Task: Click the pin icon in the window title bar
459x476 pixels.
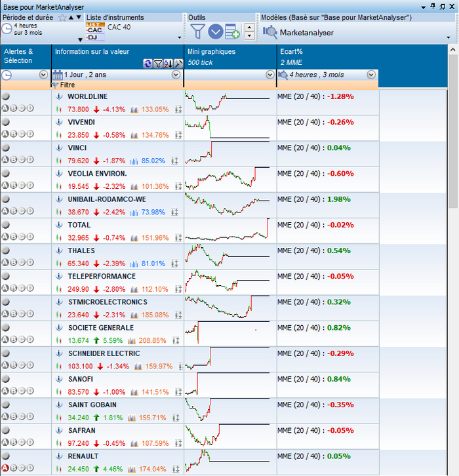Action: click(433, 7)
